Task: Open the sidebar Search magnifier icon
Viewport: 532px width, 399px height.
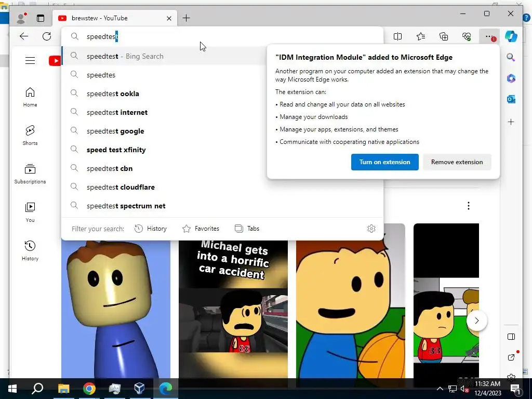Action: coord(511,57)
